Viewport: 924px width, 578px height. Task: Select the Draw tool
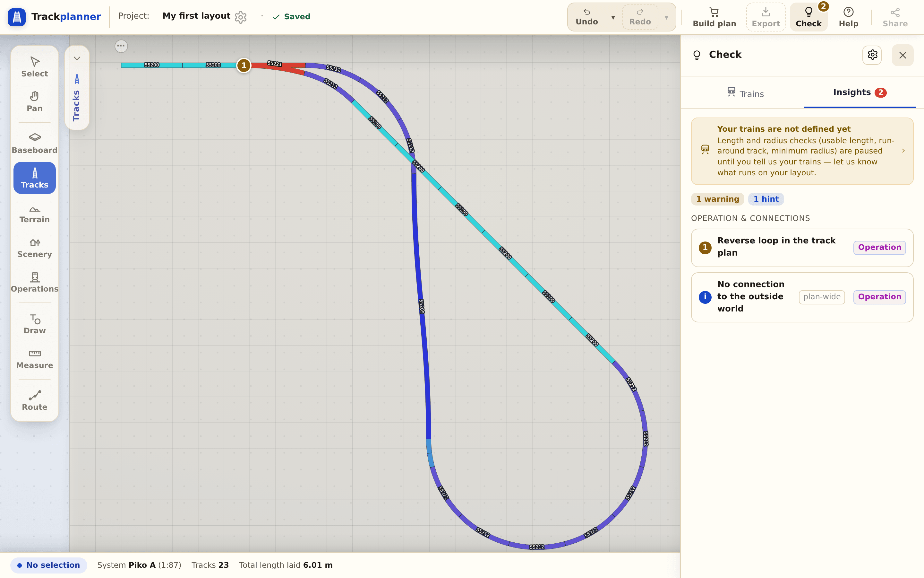pos(34,324)
